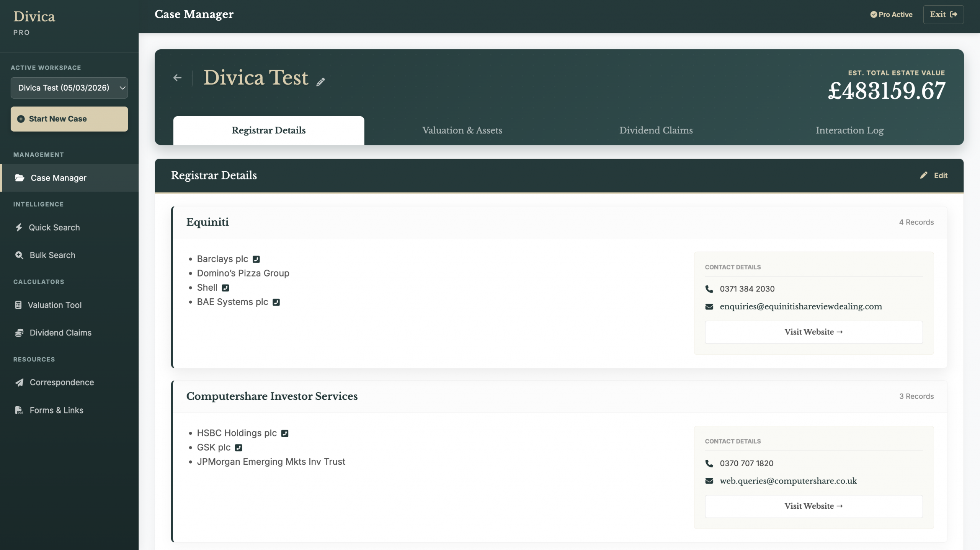Click Edit in the Registrar Details header
Screen dimensions: 980x550
coord(934,176)
